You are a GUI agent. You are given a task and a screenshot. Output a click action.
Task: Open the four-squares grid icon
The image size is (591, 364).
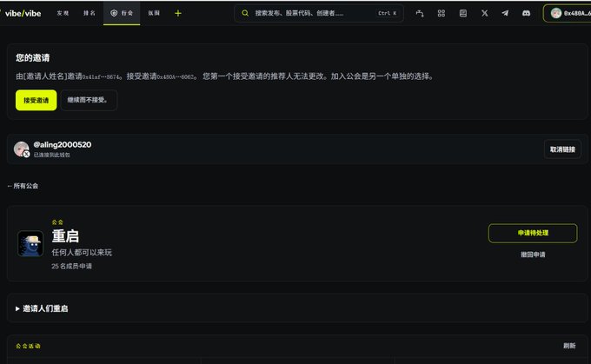[442, 13]
